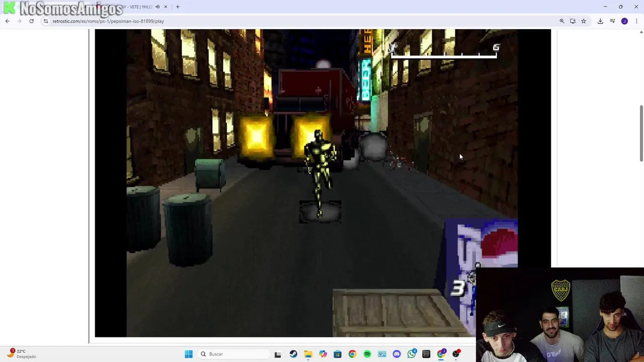Restore down the Chrome window
This screenshot has width=644, height=362.
point(621,7)
